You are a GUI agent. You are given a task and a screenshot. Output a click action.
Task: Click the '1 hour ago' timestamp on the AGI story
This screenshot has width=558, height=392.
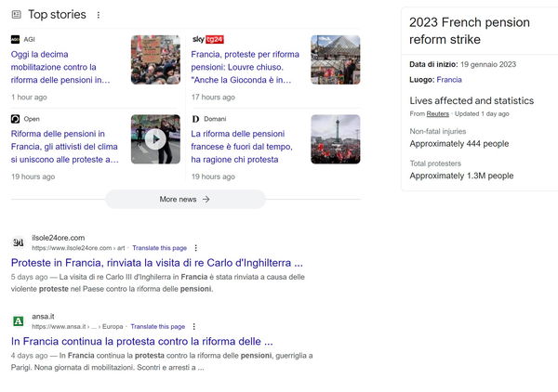(29, 97)
